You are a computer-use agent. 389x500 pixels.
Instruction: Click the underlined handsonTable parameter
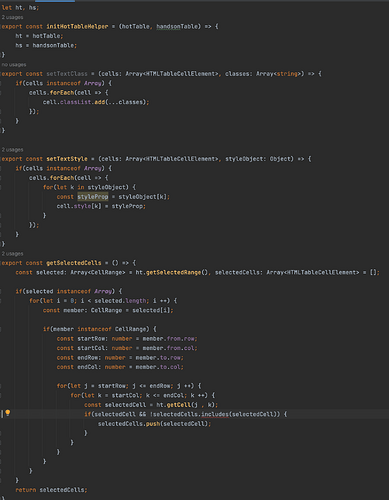177,26
